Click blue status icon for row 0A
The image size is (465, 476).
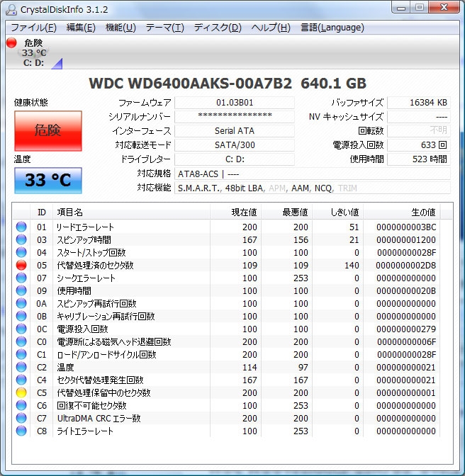click(21, 303)
